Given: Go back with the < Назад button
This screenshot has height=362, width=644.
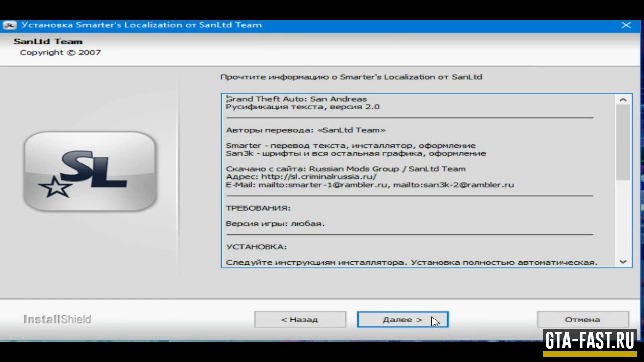Looking at the screenshot, I should pos(300,319).
